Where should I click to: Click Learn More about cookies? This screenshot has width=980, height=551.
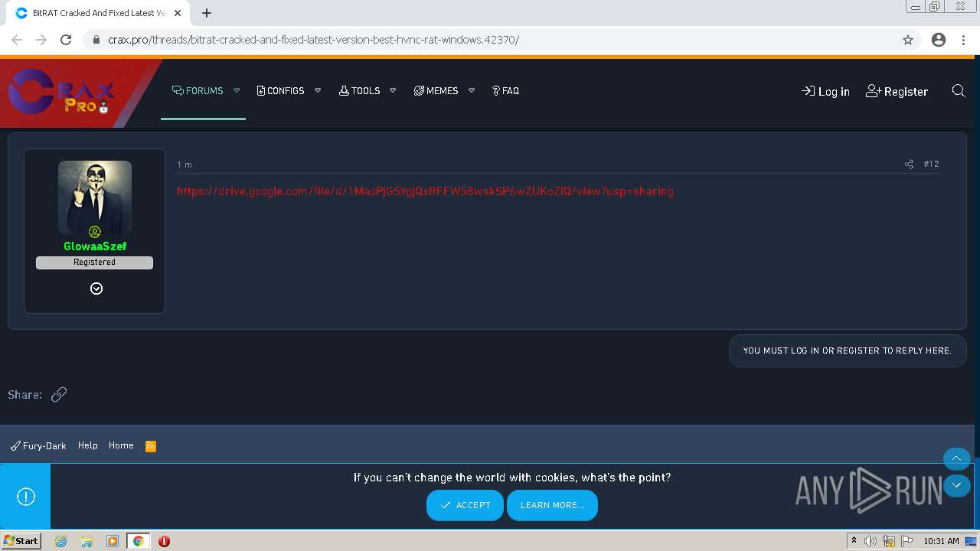coord(552,505)
